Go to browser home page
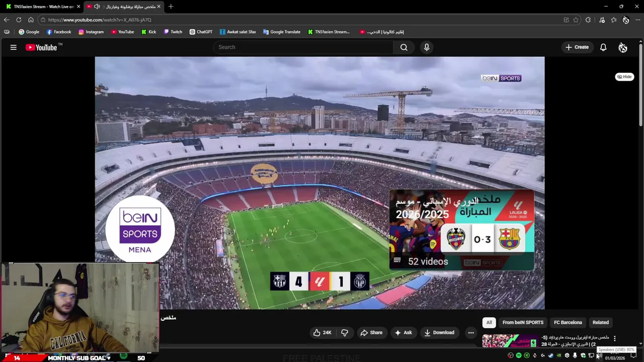644x362 pixels. (31, 20)
